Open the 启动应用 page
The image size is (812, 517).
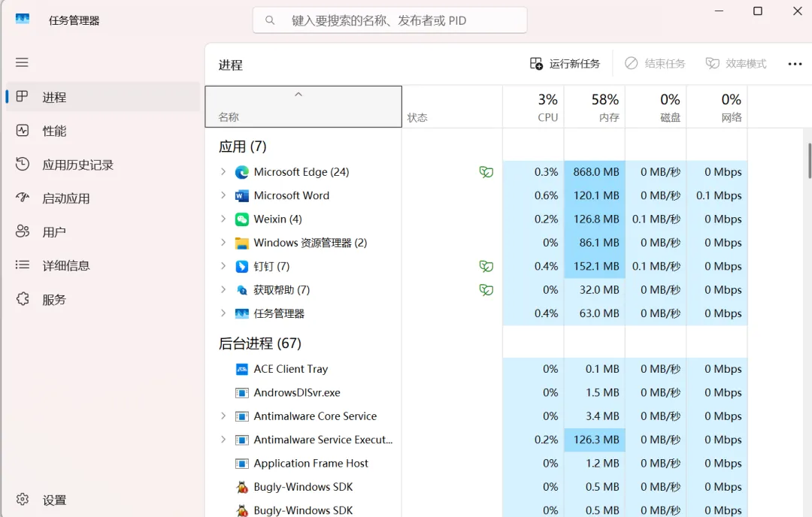coord(103,198)
